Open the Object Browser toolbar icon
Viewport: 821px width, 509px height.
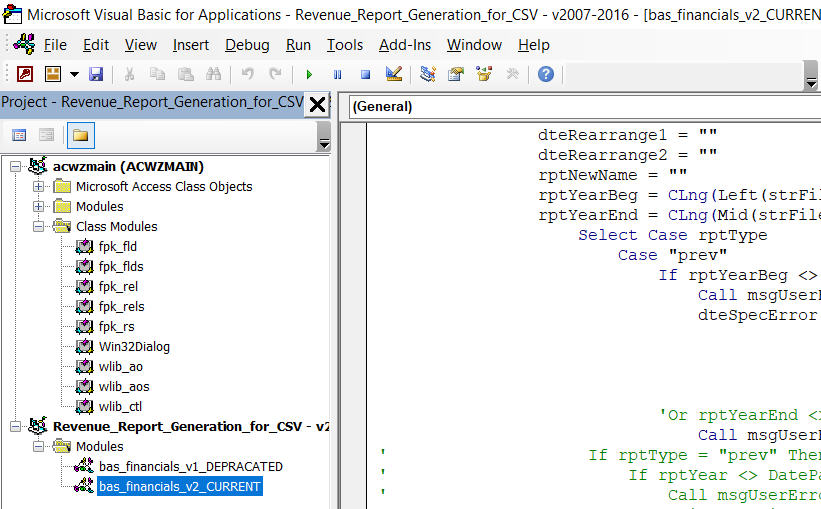tap(484, 74)
